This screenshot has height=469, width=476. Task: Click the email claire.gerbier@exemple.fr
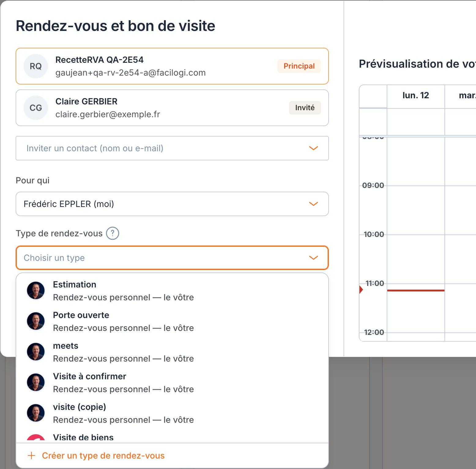pyautogui.click(x=108, y=114)
